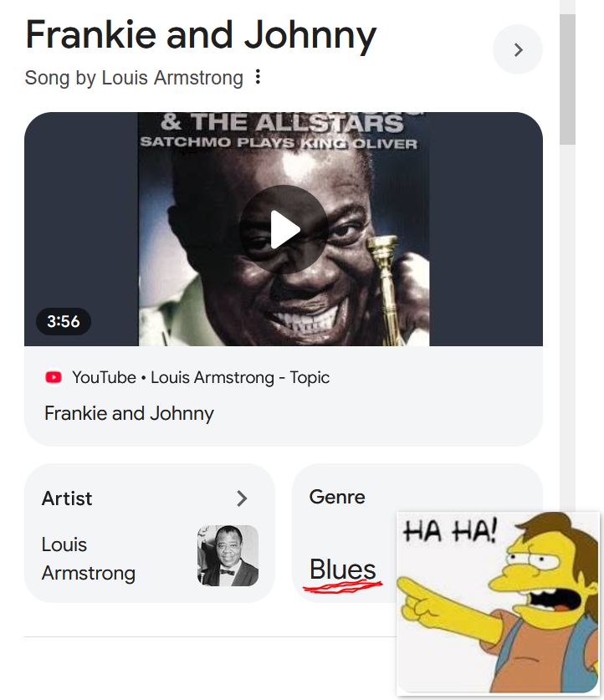Click the YouTube logo icon
The height and width of the screenshot is (700, 604).
[54, 377]
